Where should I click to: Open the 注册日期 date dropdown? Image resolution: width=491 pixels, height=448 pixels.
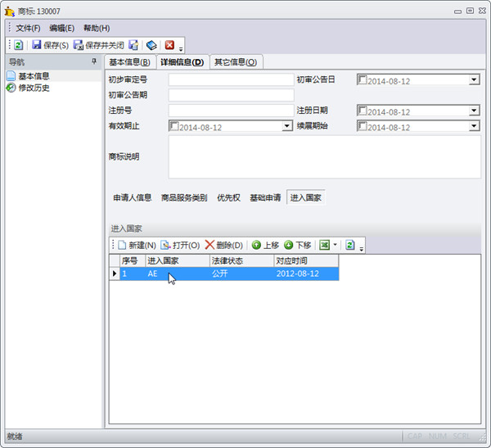(474, 111)
